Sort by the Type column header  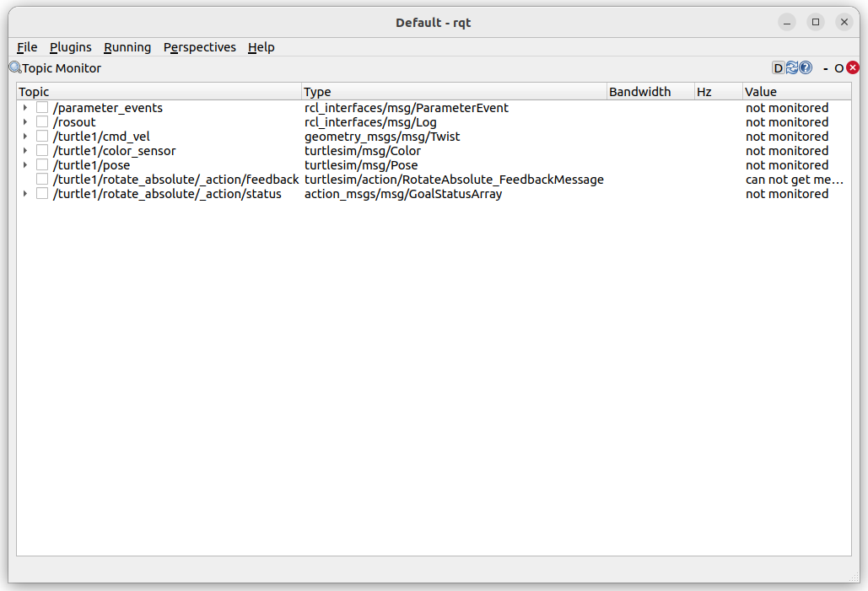pos(454,91)
